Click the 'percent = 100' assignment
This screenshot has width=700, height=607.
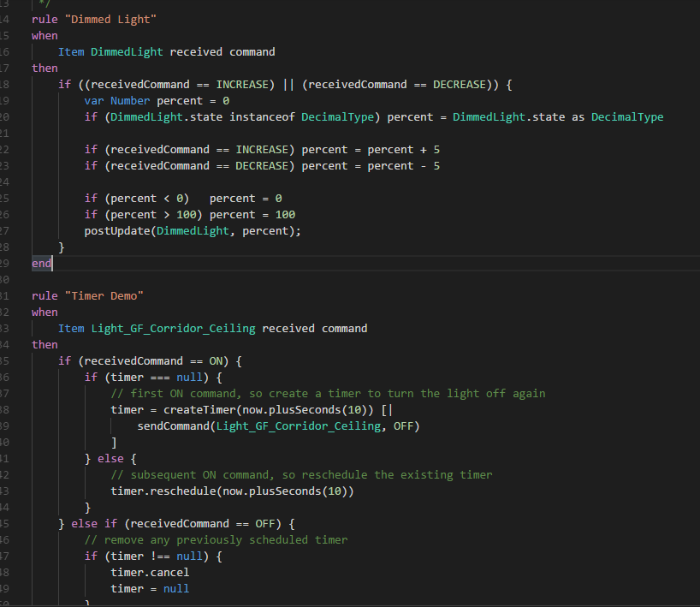coord(252,215)
